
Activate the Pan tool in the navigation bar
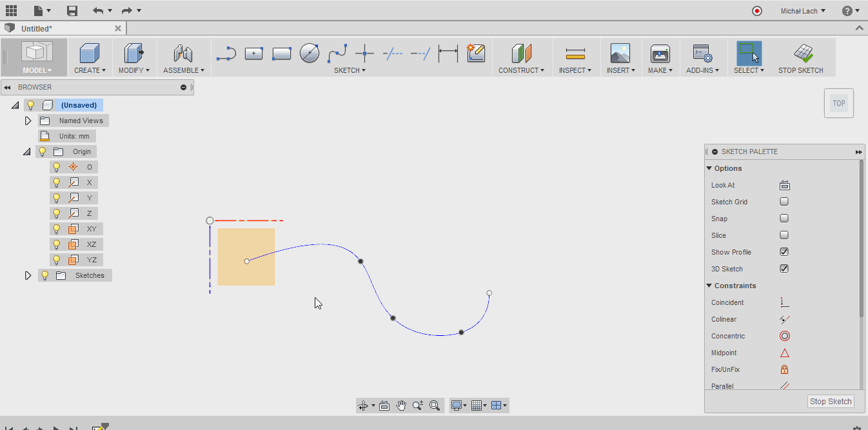coord(400,406)
